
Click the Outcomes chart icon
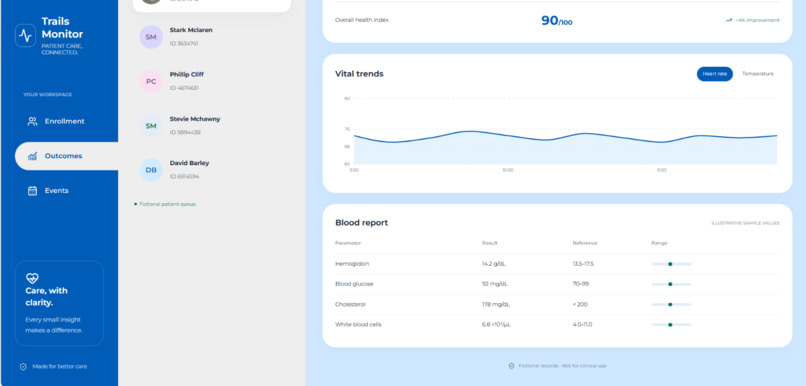click(x=32, y=156)
